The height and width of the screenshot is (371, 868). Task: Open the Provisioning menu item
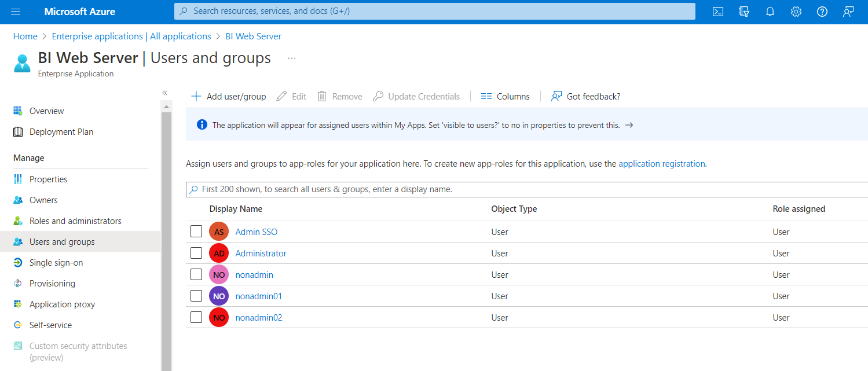point(52,284)
